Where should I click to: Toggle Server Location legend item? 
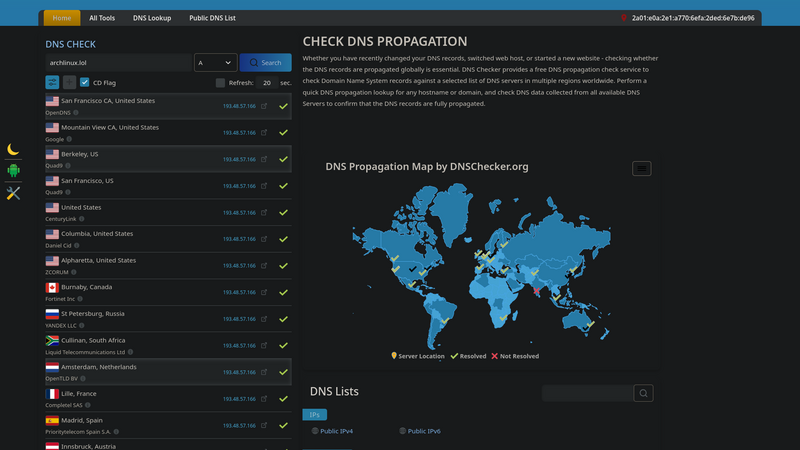click(417, 356)
